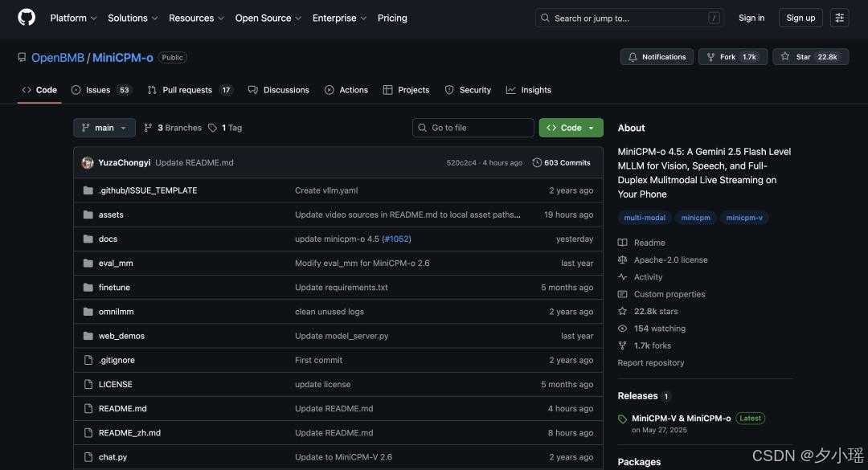Screen dimensions: 868x470
Task: Click the assets folder icon
Action: pos(88,215)
